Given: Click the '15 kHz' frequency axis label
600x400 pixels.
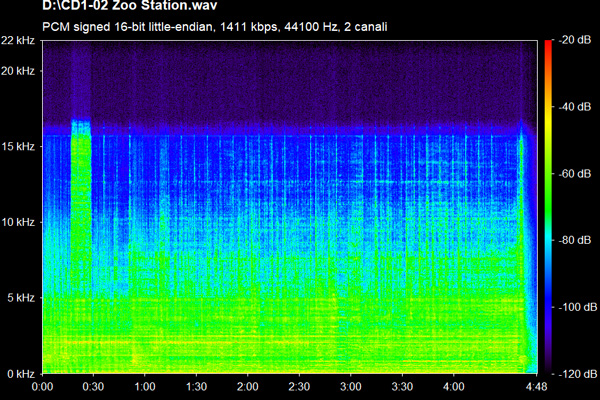Looking at the screenshot, I should 18,146.
